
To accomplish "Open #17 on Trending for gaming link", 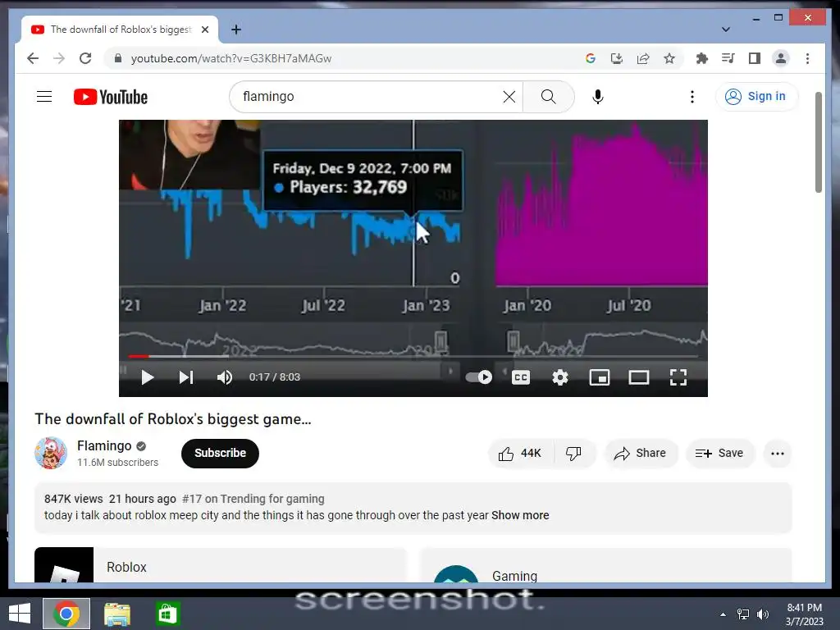I will coord(253,499).
